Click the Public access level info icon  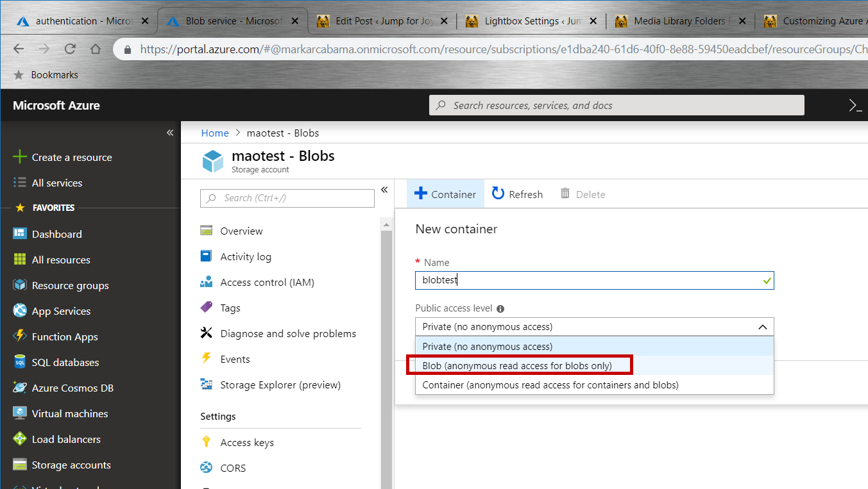[x=500, y=308]
